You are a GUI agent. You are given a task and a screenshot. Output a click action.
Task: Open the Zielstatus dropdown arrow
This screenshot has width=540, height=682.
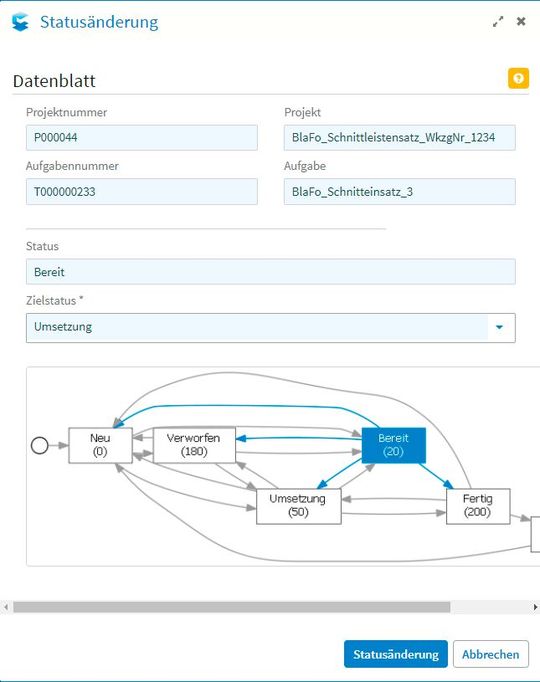click(x=499, y=327)
